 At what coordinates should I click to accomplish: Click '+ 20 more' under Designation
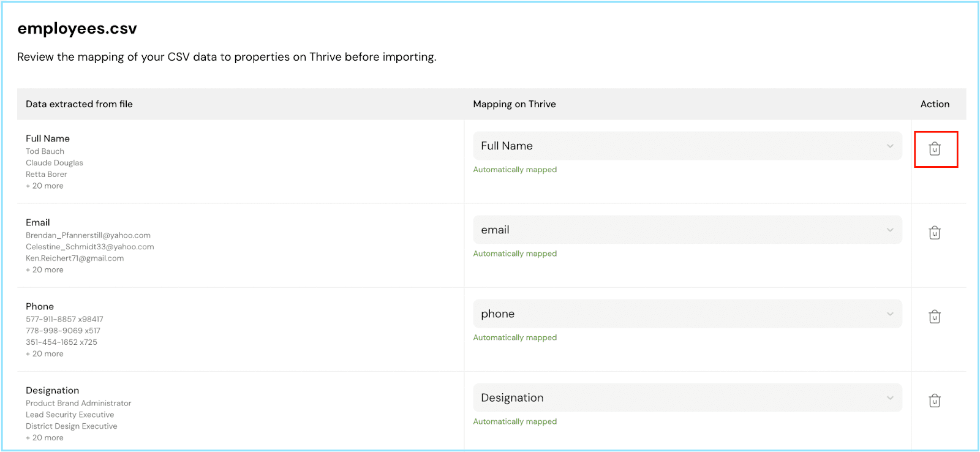(45, 437)
